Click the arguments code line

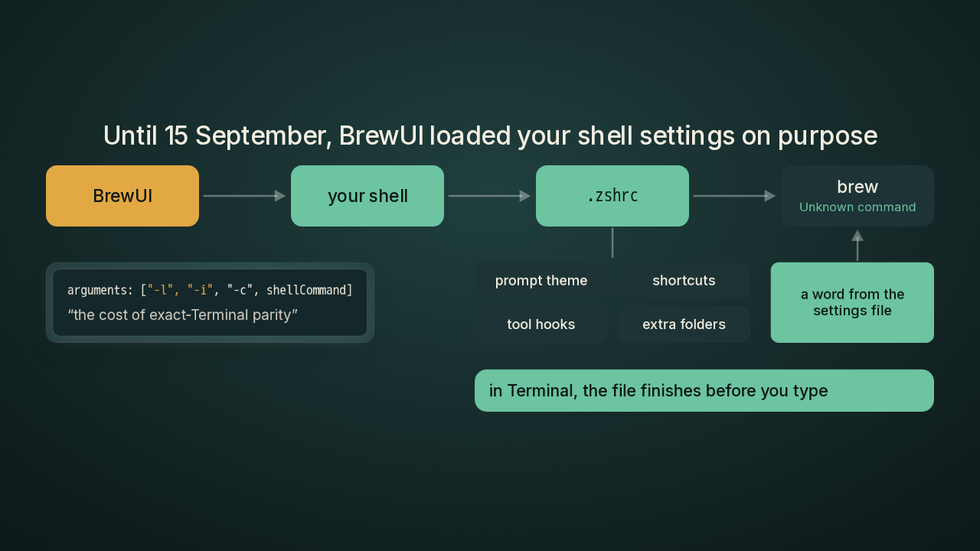210,290
